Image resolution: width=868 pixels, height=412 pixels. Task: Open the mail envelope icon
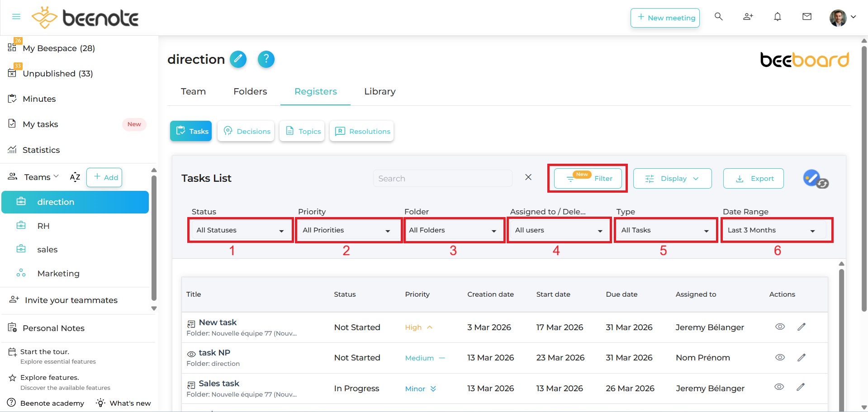pos(807,17)
